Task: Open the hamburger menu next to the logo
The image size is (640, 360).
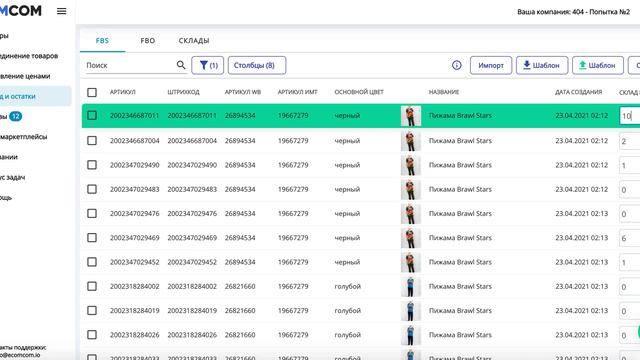Action: click(x=62, y=11)
